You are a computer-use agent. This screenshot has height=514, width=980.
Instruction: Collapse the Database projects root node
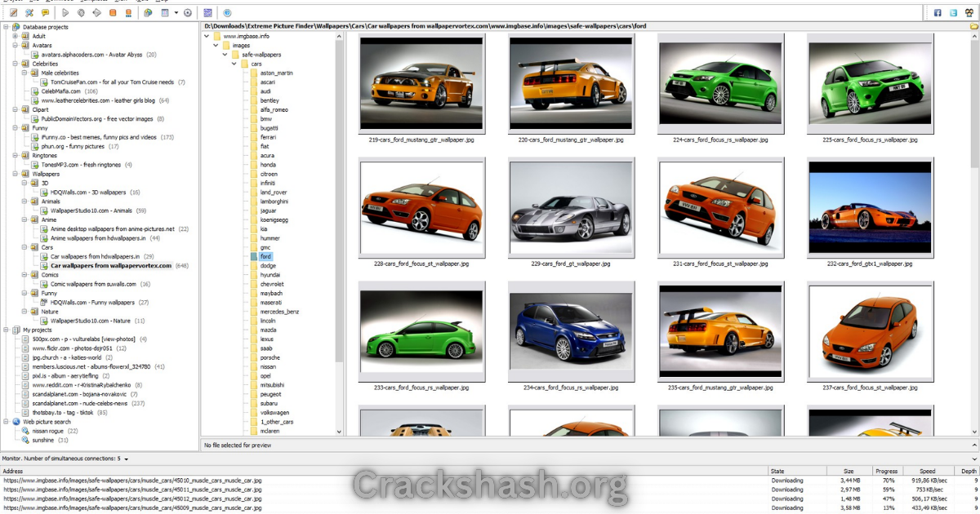(x=7, y=27)
